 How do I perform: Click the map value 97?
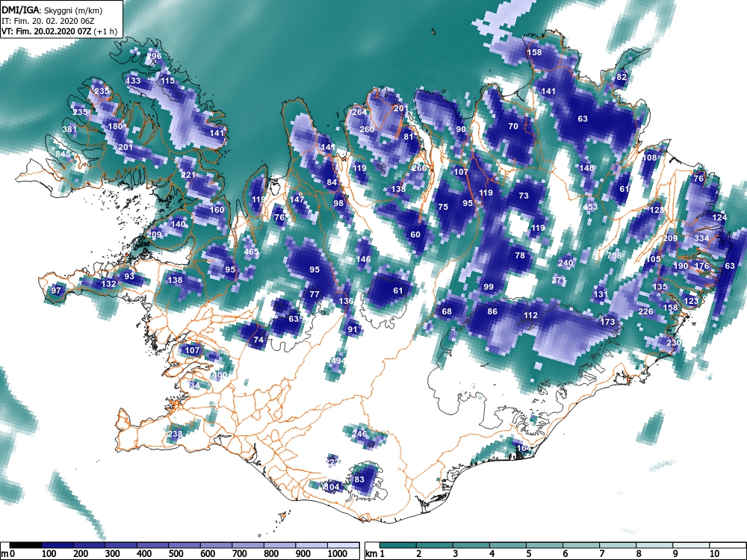(56, 291)
